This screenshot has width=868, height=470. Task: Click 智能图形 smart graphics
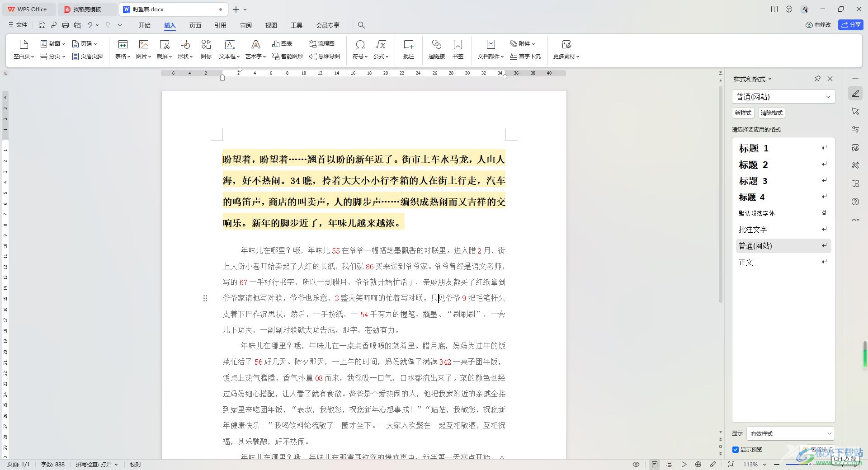pos(288,56)
